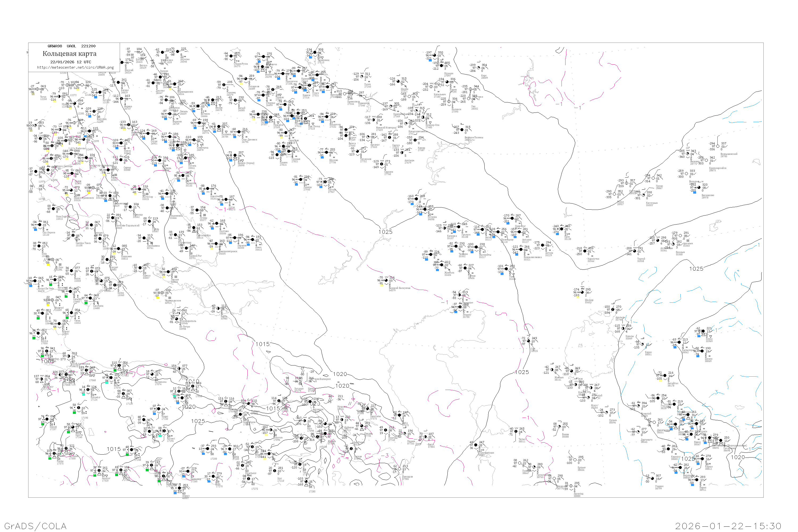798x532 pixels.
Task: Click the 22/01/2026 12 UTC date label
Action: (x=70, y=62)
